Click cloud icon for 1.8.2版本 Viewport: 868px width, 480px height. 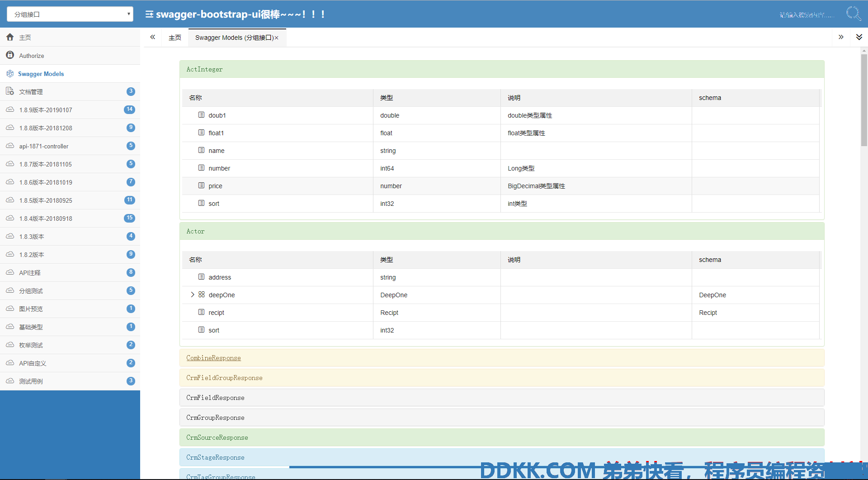coord(10,254)
